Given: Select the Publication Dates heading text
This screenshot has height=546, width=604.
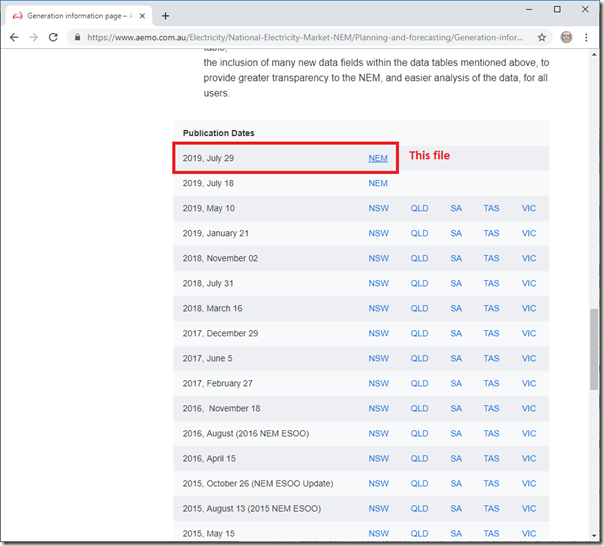Looking at the screenshot, I should [218, 133].
